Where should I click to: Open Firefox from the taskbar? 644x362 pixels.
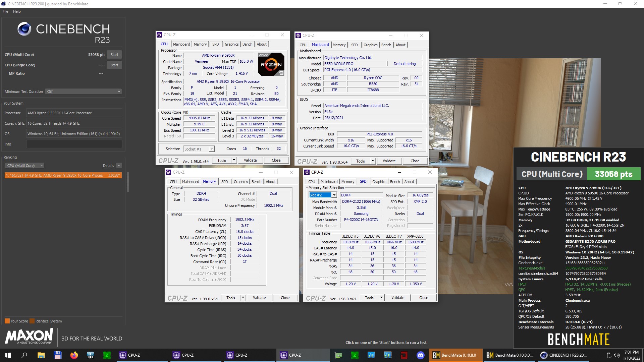74,355
